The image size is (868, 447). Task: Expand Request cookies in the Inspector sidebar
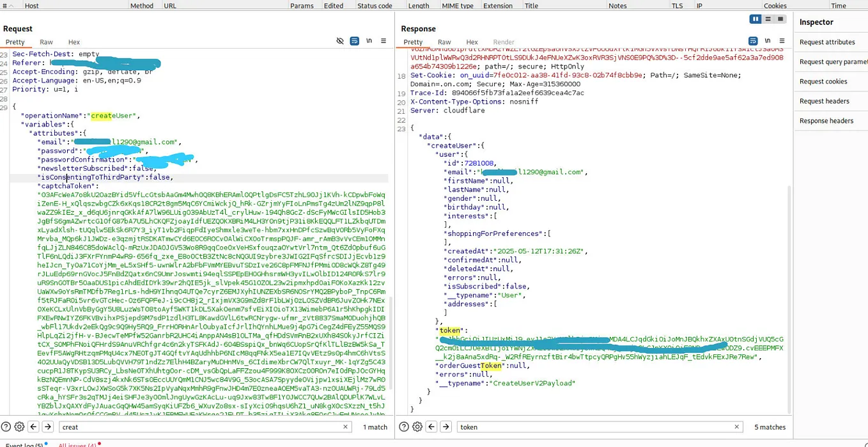[x=823, y=81]
